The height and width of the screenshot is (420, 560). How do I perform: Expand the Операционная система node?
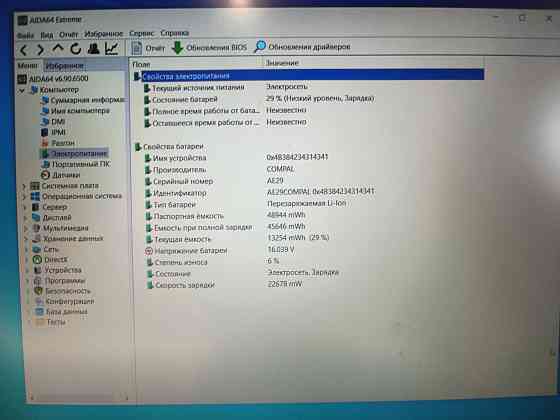tap(24, 196)
